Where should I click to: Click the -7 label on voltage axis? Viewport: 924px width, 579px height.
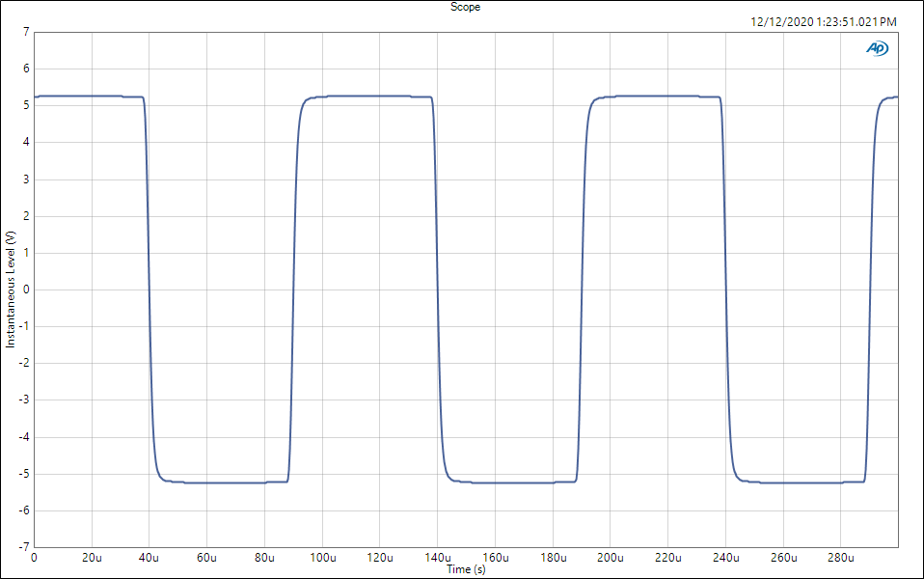point(24,547)
